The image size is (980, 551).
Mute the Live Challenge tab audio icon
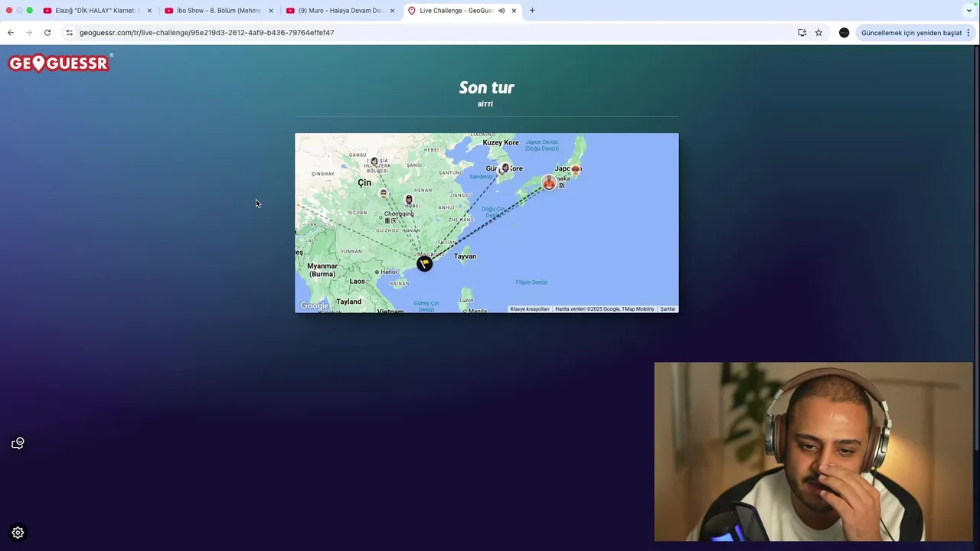click(501, 11)
